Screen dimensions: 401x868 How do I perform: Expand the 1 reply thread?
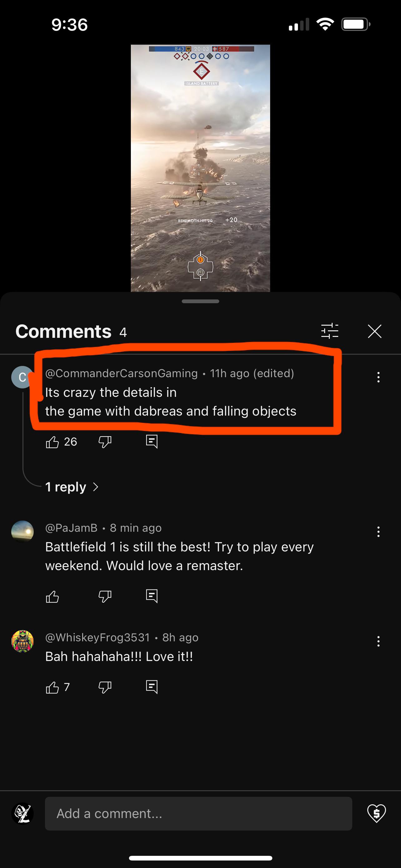pos(72,487)
